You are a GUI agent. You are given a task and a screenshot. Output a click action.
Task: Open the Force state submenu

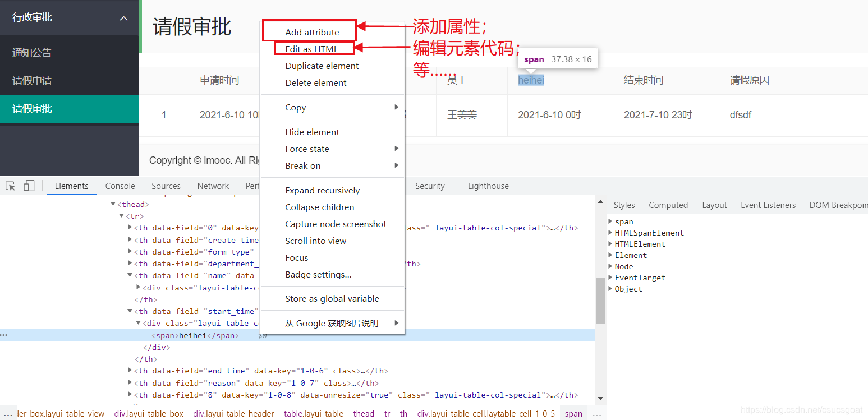pyautogui.click(x=332, y=149)
